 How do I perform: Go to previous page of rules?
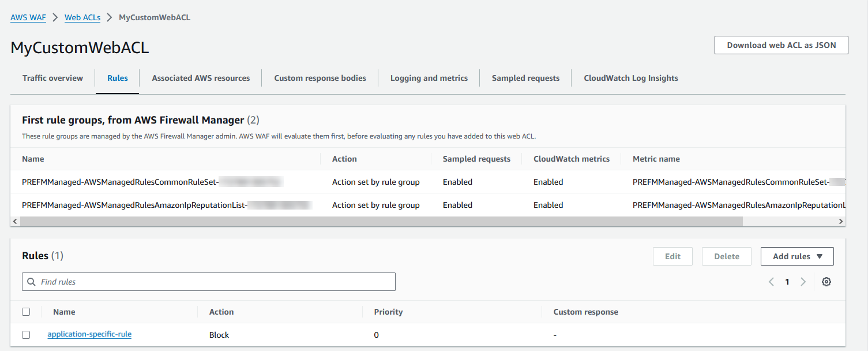(x=771, y=282)
